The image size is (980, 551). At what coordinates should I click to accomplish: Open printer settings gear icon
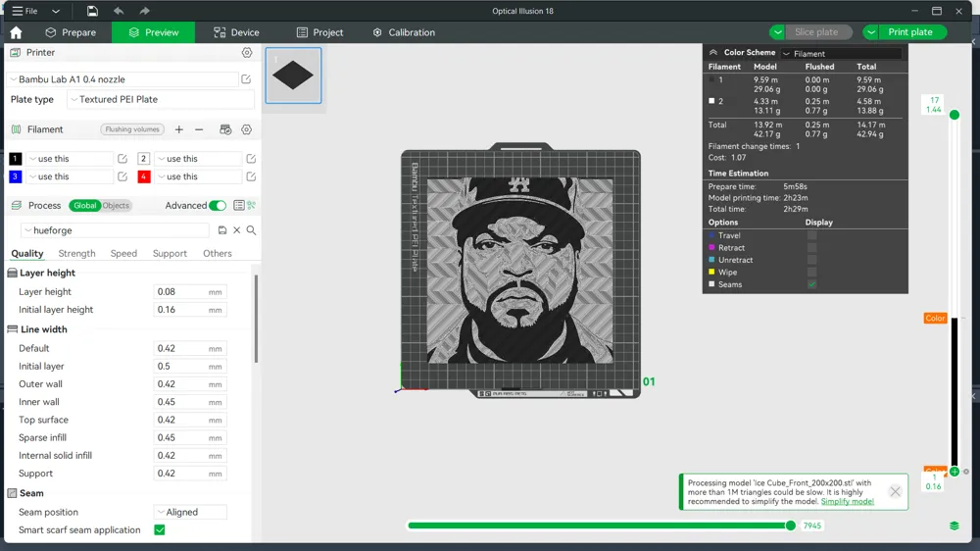point(247,53)
